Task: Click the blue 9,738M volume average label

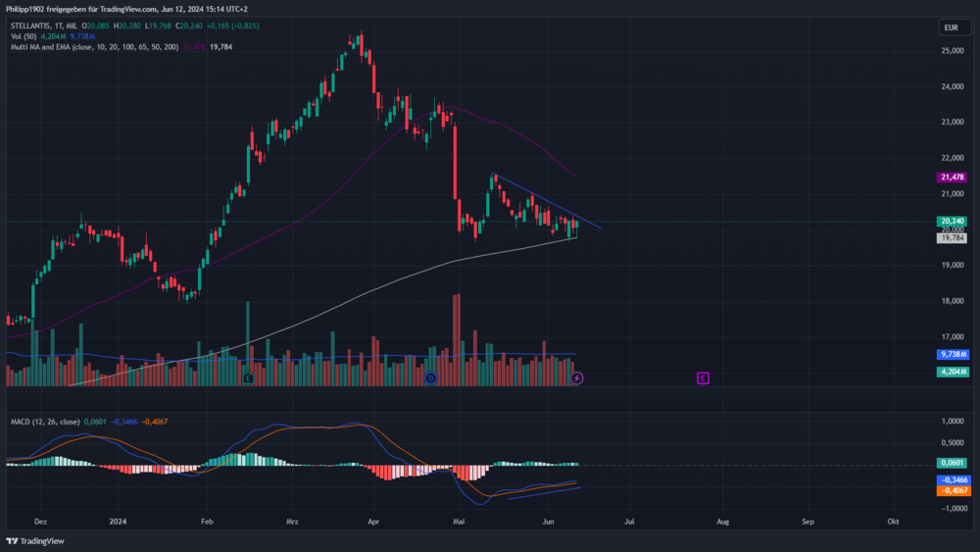Action: click(954, 355)
